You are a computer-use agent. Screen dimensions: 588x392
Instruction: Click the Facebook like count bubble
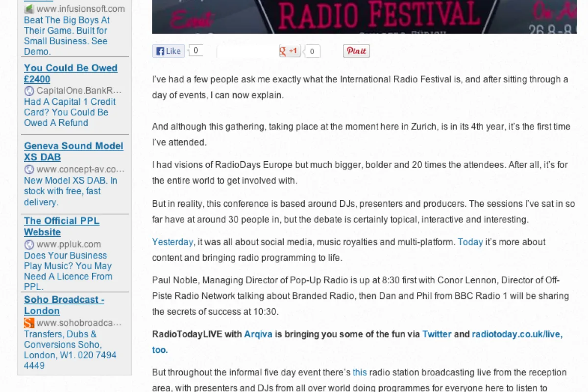pos(196,50)
